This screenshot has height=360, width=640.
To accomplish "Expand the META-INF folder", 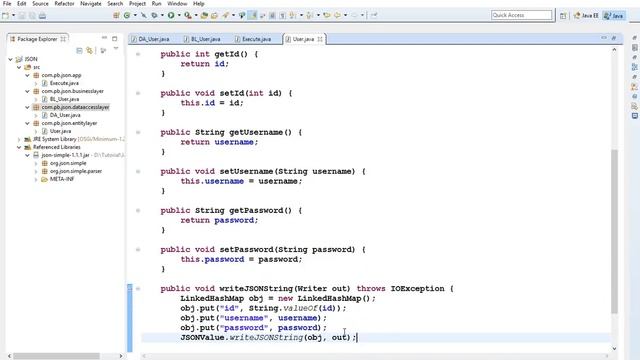I will click(36, 179).
